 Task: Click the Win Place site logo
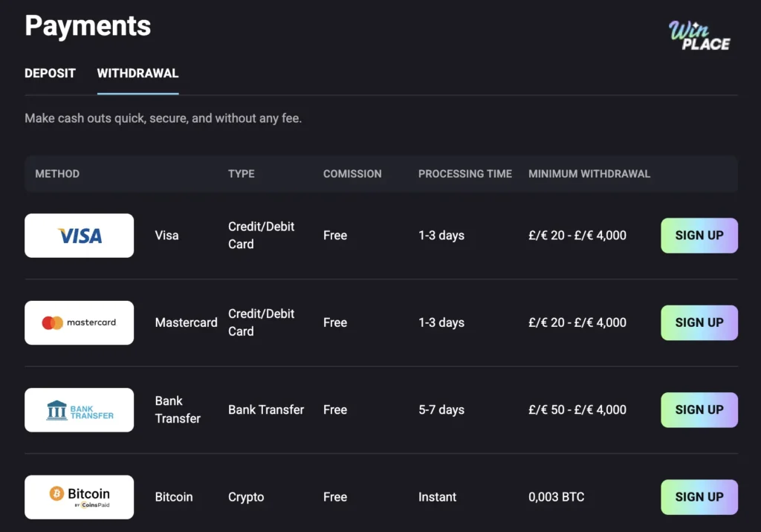[699, 33]
